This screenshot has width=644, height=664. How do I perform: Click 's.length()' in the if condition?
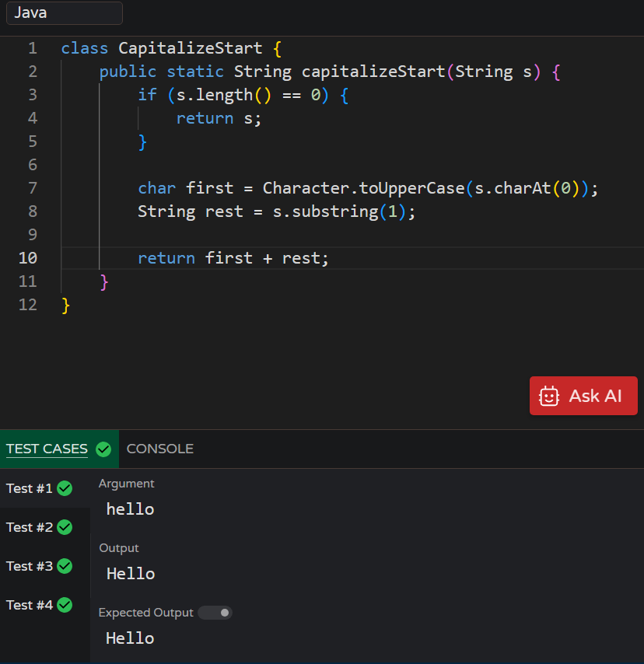[x=223, y=96]
